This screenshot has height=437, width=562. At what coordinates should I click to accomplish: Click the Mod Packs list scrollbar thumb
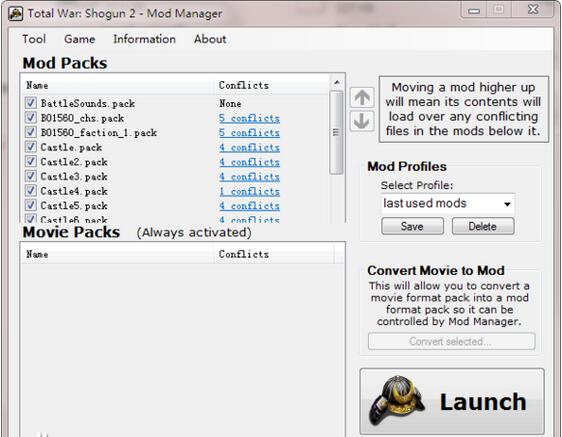[x=336, y=133]
